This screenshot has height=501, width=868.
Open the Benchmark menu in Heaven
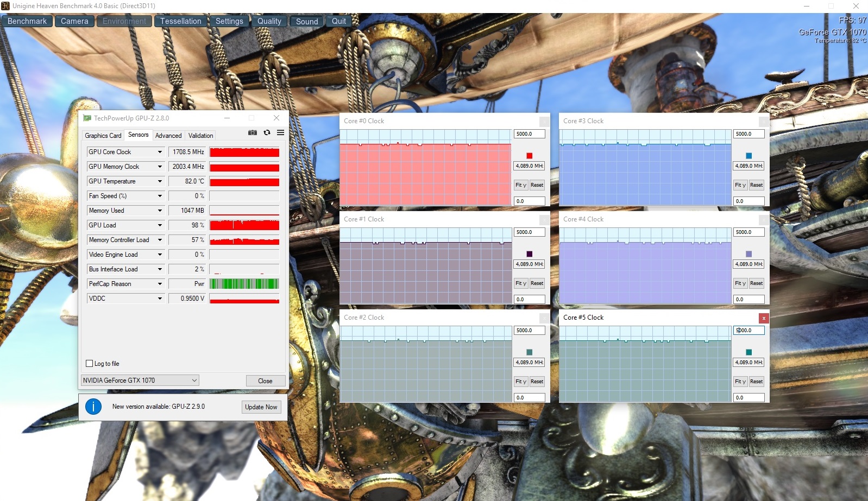point(27,21)
